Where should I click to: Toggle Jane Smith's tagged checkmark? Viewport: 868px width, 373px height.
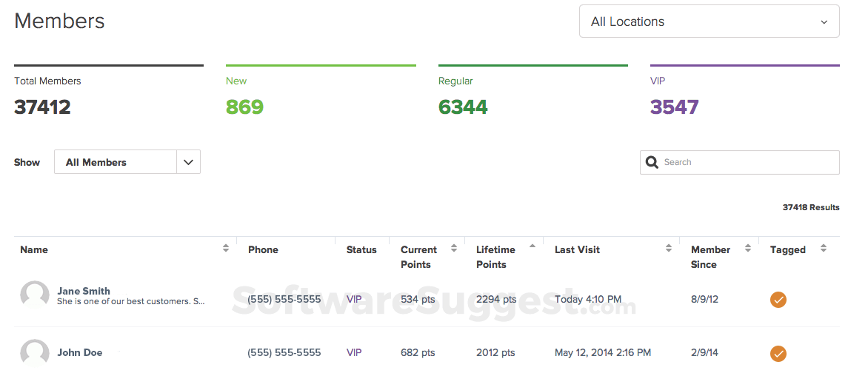click(778, 300)
